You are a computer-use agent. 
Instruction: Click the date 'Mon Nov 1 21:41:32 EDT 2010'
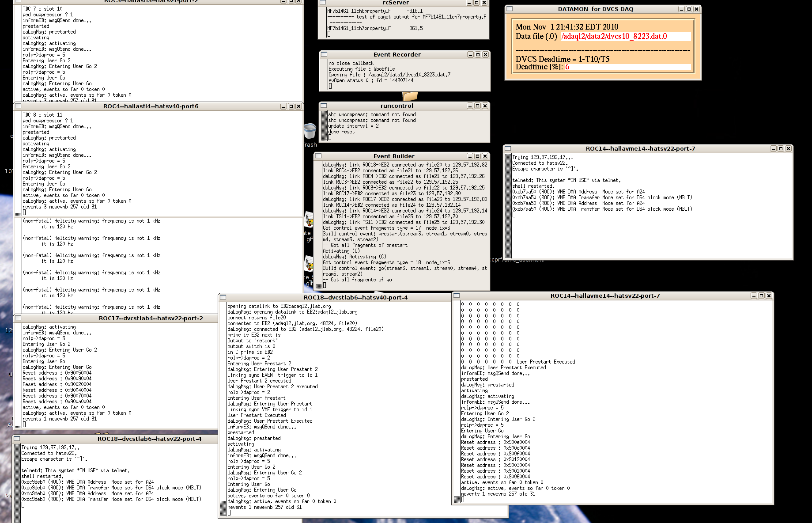tap(567, 27)
